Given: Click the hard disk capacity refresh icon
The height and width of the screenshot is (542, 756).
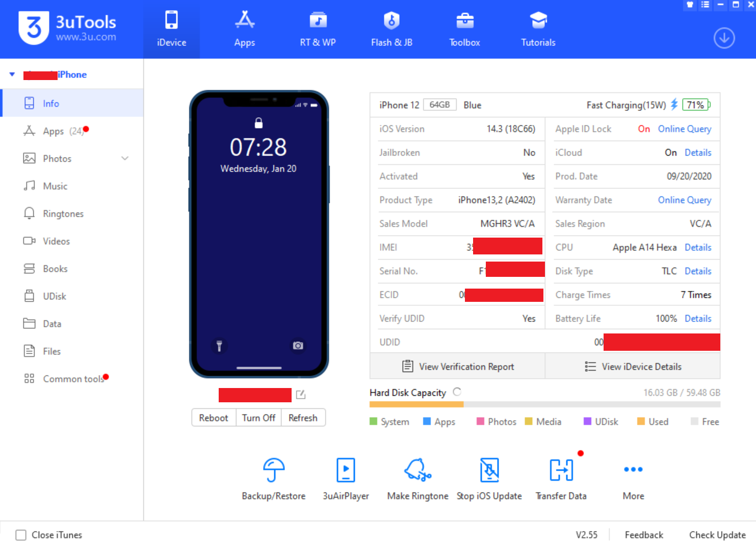Looking at the screenshot, I should 457,392.
